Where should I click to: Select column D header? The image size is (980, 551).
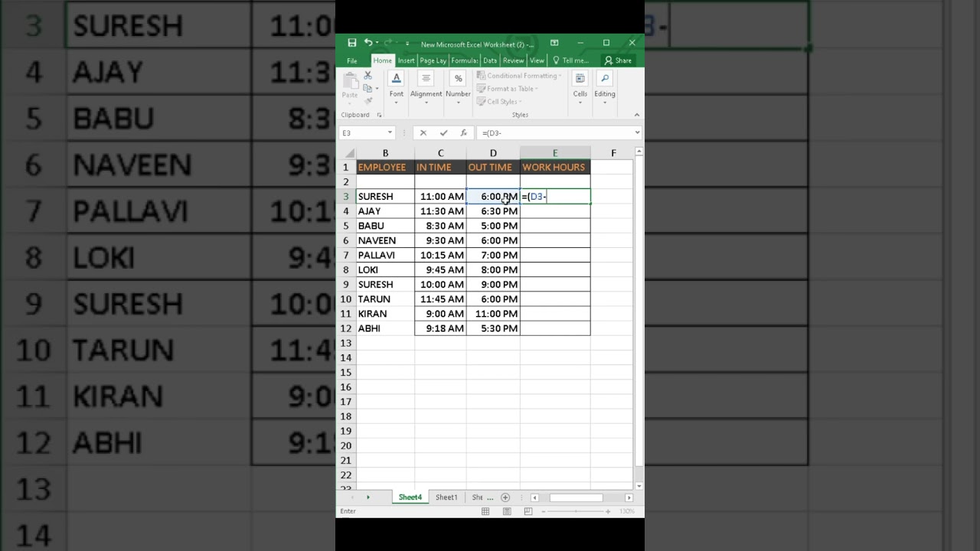493,153
